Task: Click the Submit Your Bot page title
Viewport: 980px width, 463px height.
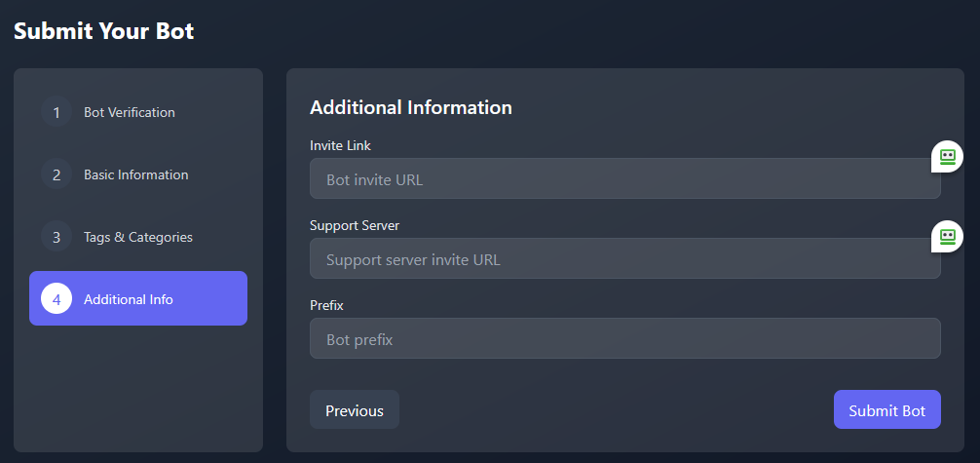Action: 104,31
